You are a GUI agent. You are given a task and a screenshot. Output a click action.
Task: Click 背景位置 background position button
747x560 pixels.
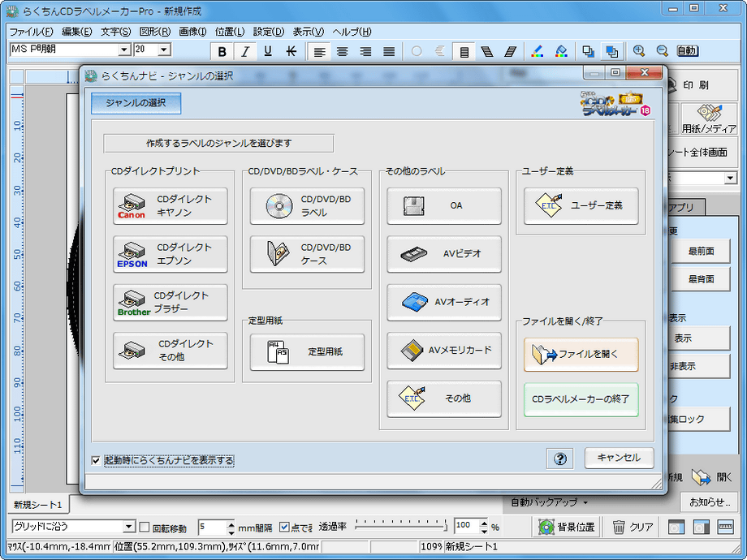click(x=567, y=528)
